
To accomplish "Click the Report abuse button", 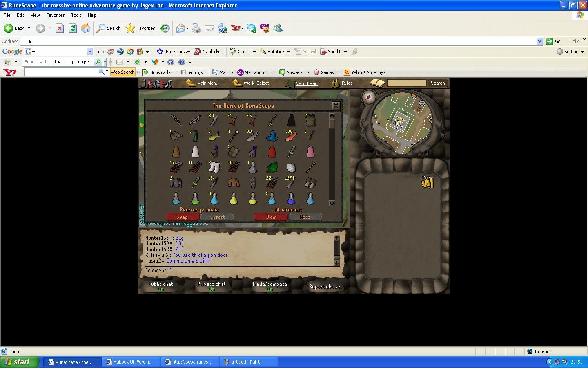I will [x=324, y=287].
